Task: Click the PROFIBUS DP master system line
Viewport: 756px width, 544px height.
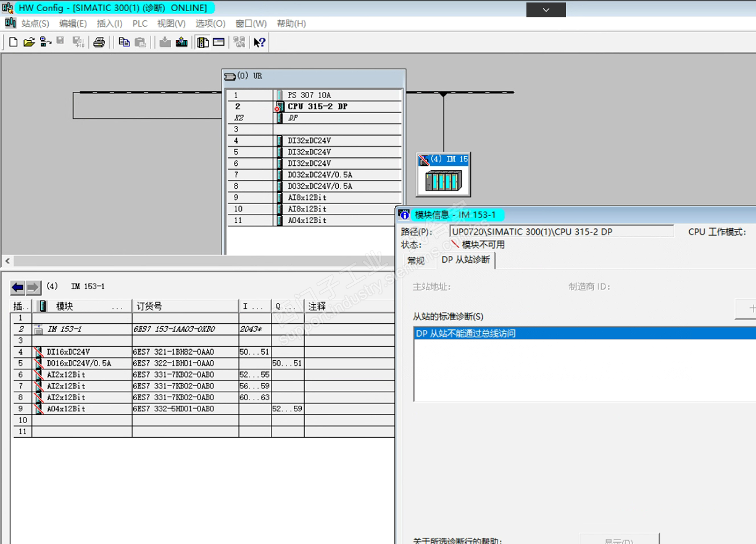Action: pos(460,93)
